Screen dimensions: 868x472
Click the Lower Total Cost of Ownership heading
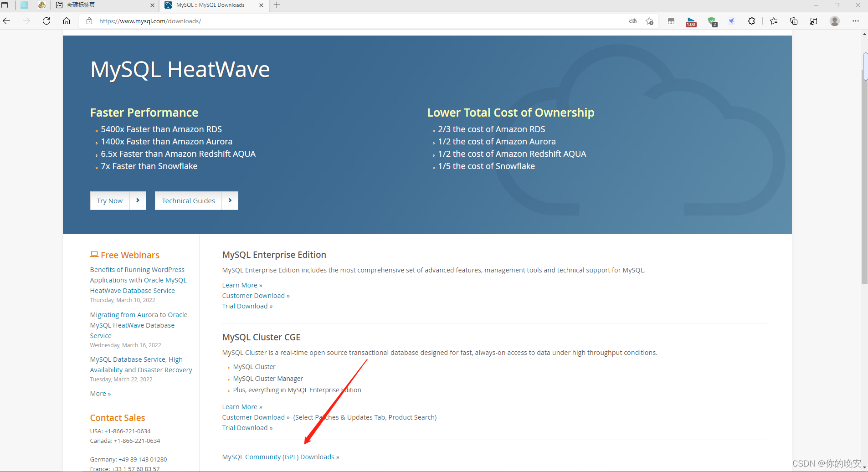[x=511, y=113]
